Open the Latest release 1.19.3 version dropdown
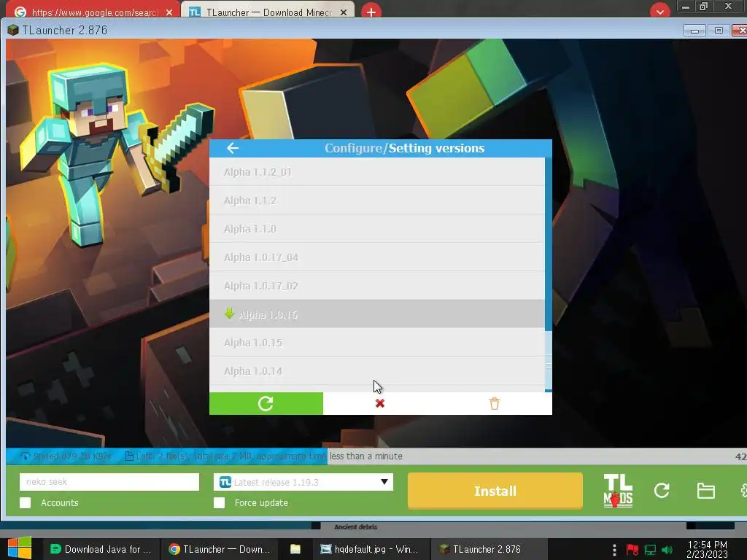The width and height of the screenshot is (747, 560). click(x=303, y=482)
